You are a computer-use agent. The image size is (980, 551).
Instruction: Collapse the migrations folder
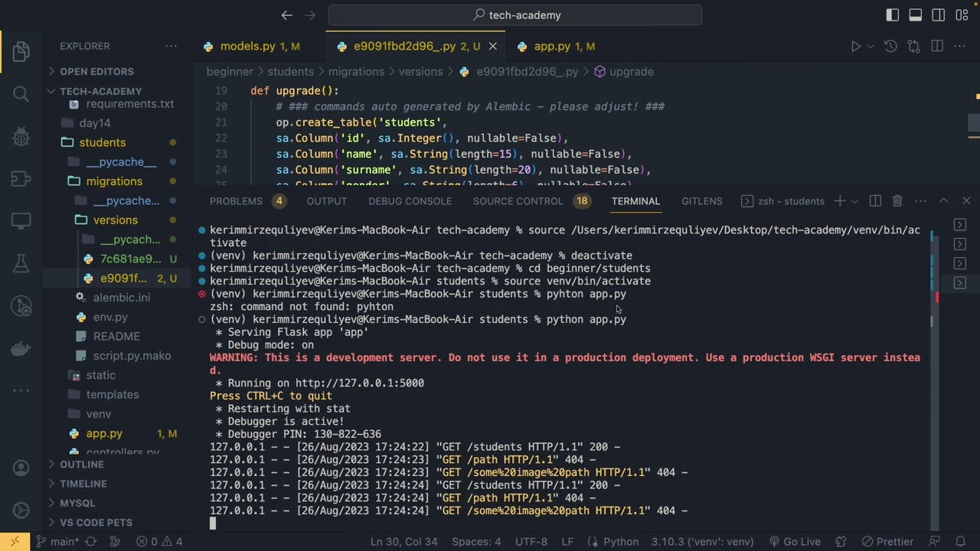[x=114, y=181]
